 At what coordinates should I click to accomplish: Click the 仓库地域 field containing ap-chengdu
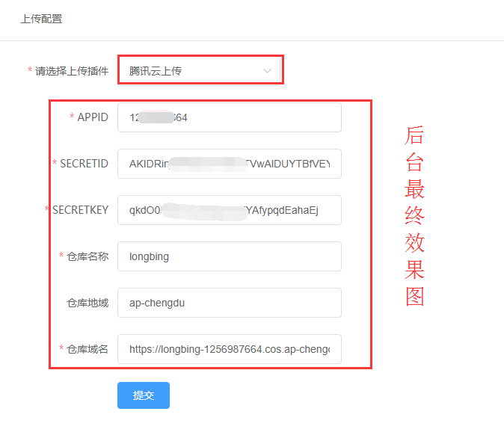coord(229,303)
